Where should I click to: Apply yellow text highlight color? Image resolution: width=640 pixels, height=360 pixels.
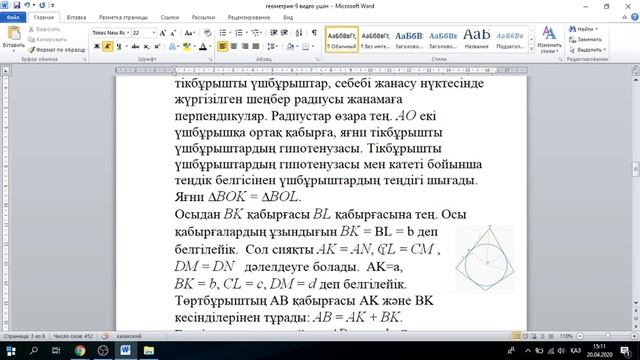(187, 47)
